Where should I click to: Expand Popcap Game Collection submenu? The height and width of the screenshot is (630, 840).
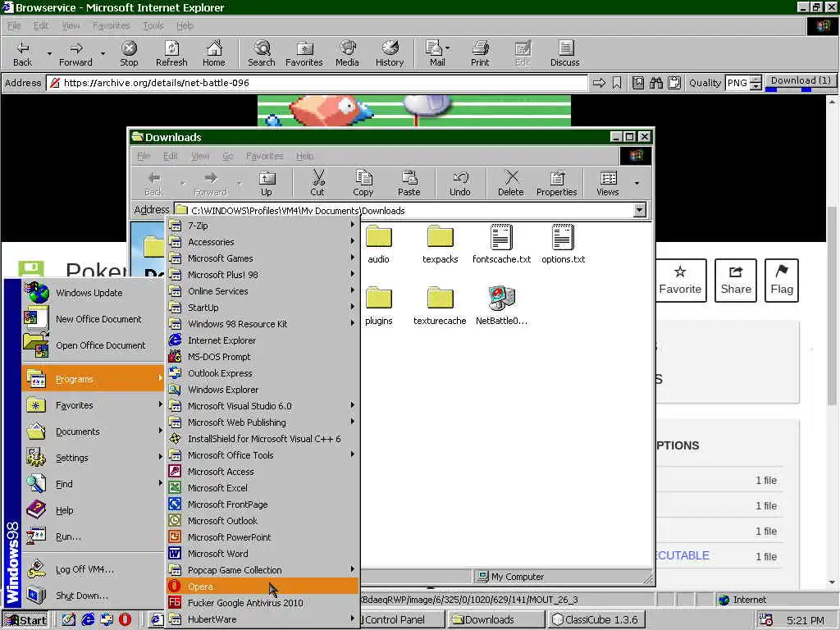[x=262, y=570]
